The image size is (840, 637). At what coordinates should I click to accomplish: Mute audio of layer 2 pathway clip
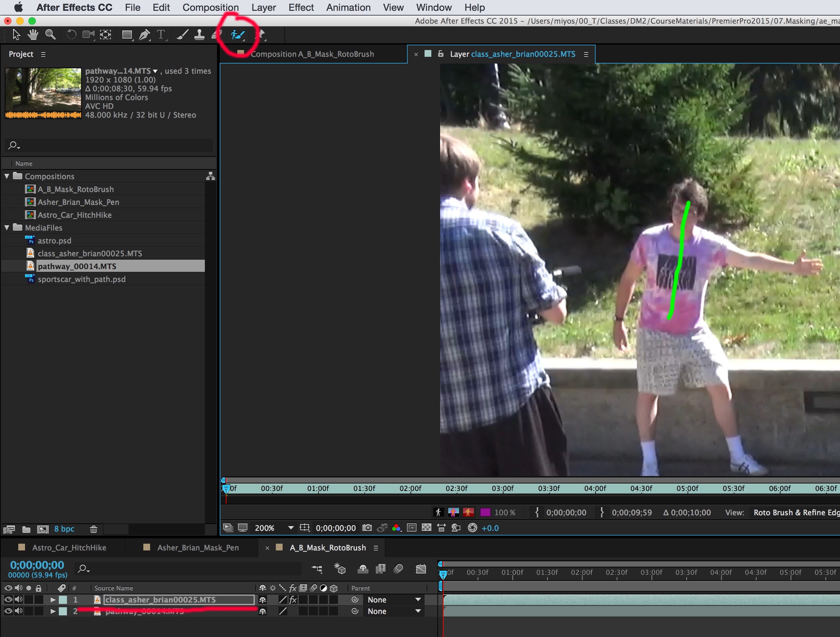pos(18,611)
